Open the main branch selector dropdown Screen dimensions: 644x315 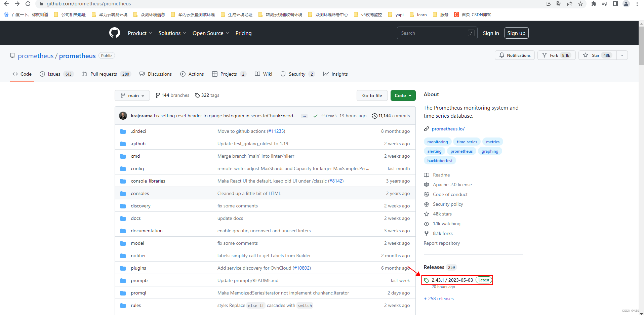(132, 95)
